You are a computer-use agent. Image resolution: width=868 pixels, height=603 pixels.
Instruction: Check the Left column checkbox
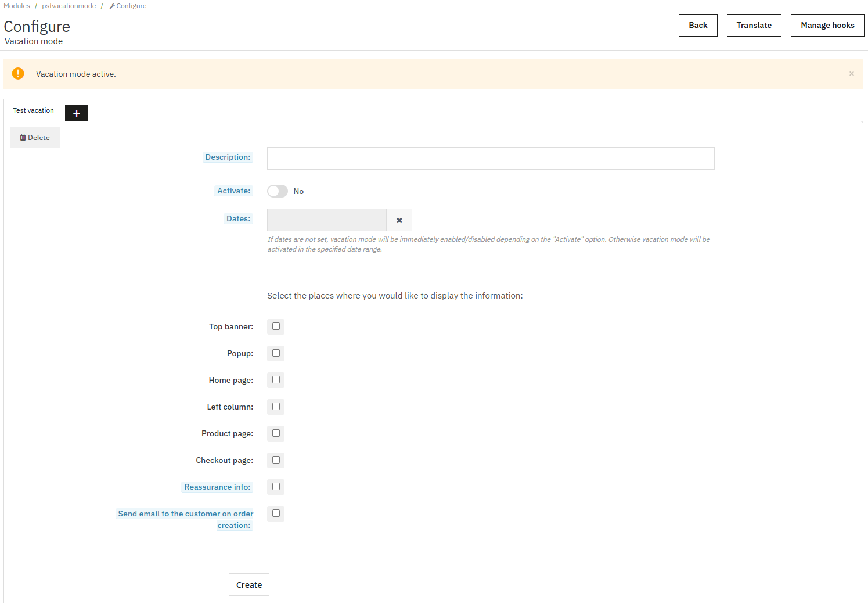coord(276,407)
